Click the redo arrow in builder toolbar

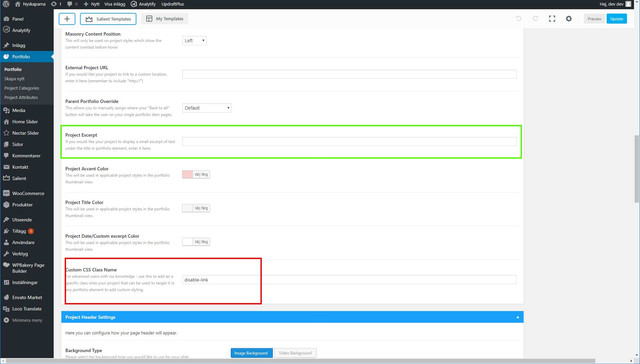pos(535,19)
